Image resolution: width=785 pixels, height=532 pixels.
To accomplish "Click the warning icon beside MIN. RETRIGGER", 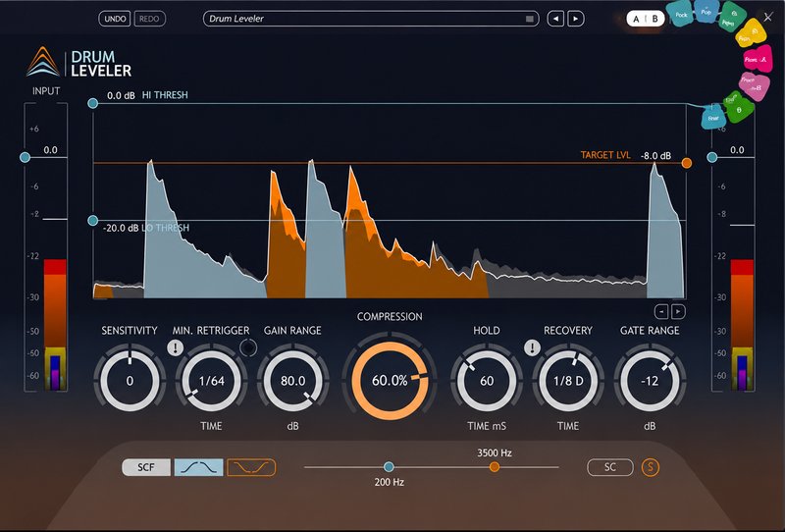I will pos(176,347).
